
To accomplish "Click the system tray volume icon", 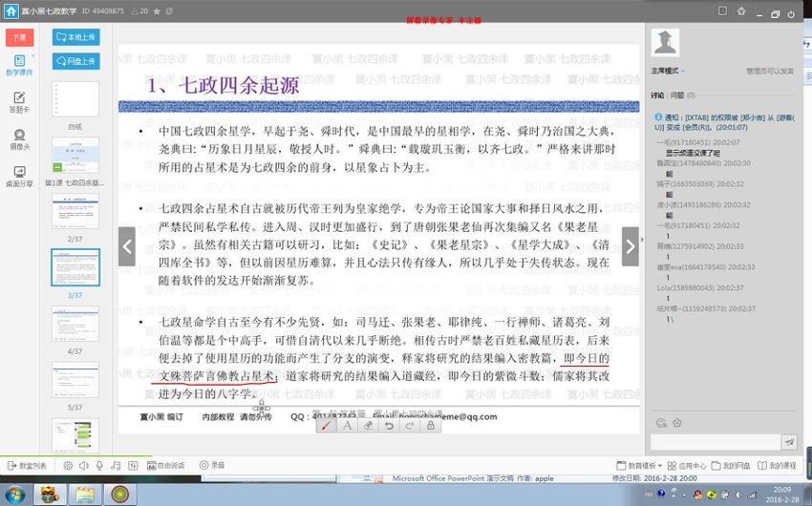I will pyautogui.click(x=738, y=495).
